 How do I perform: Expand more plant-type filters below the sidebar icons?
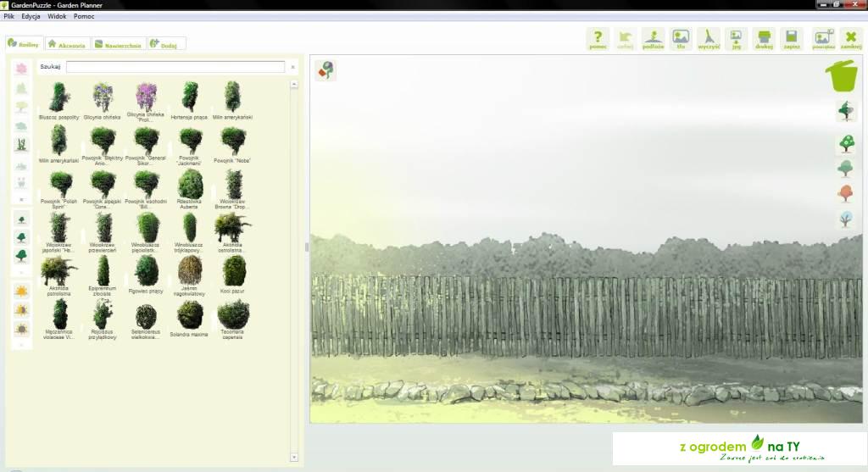tap(22, 199)
